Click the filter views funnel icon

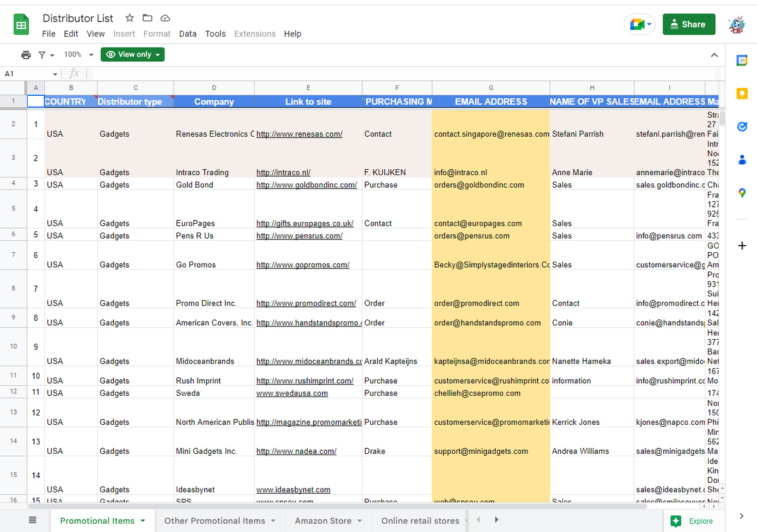click(42, 55)
